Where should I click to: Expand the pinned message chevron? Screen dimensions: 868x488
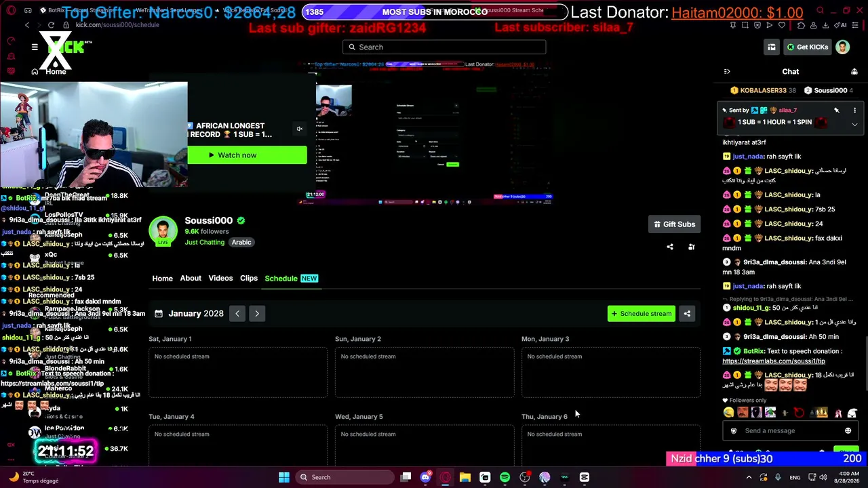coord(854,124)
